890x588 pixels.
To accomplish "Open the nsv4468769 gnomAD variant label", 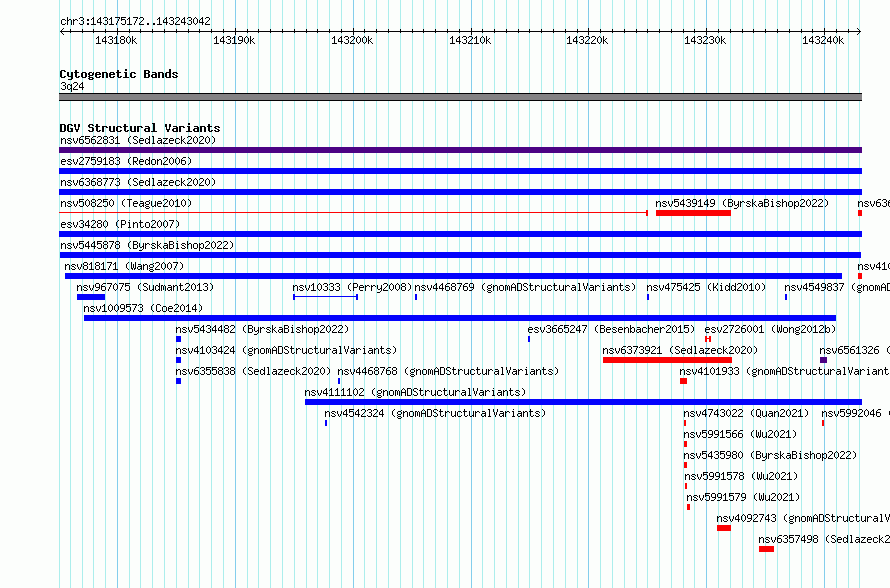I will click(525, 287).
